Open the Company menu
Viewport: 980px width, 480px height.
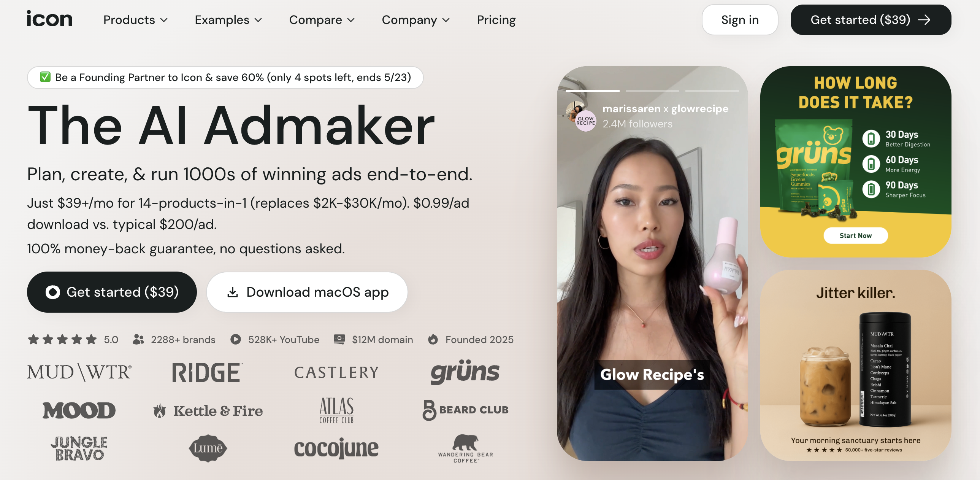tap(416, 20)
